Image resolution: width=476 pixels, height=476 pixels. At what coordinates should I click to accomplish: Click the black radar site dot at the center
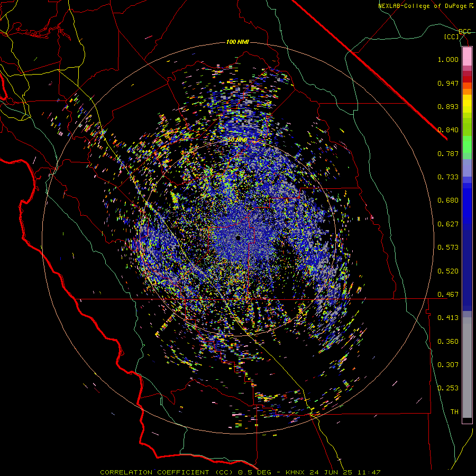tap(238, 238)
